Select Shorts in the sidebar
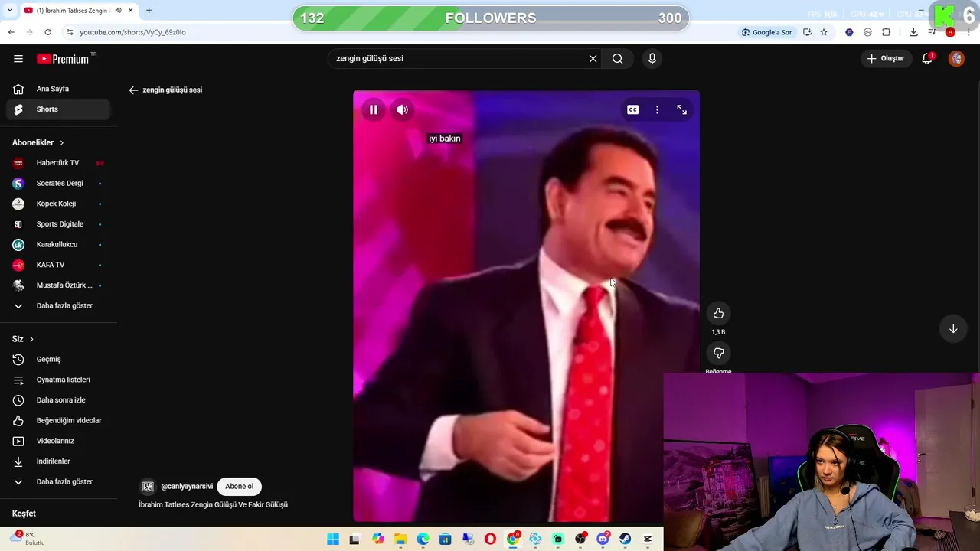 coord(58,109)
